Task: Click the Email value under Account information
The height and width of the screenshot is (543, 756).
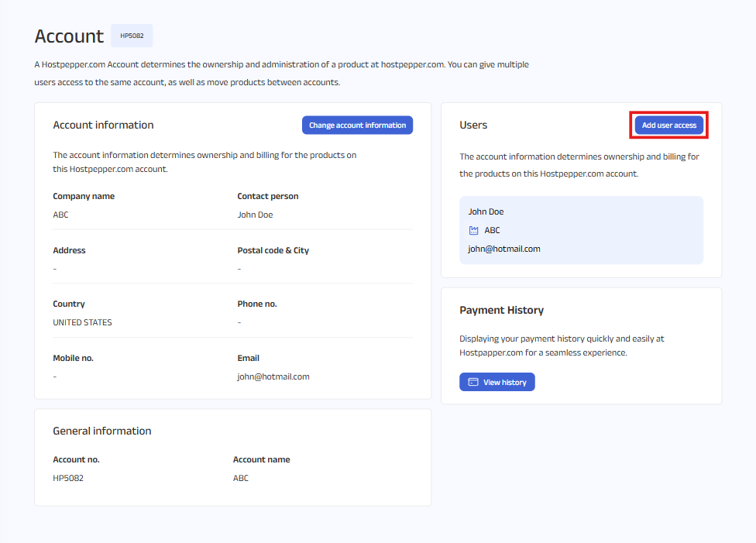Action: click(273, 376)
